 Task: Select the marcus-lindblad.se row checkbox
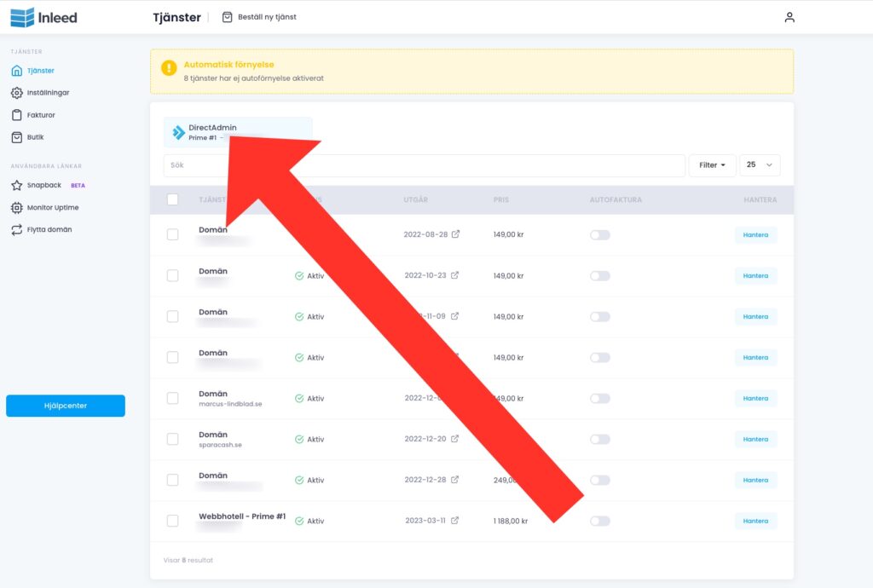(x=172, y=398)
